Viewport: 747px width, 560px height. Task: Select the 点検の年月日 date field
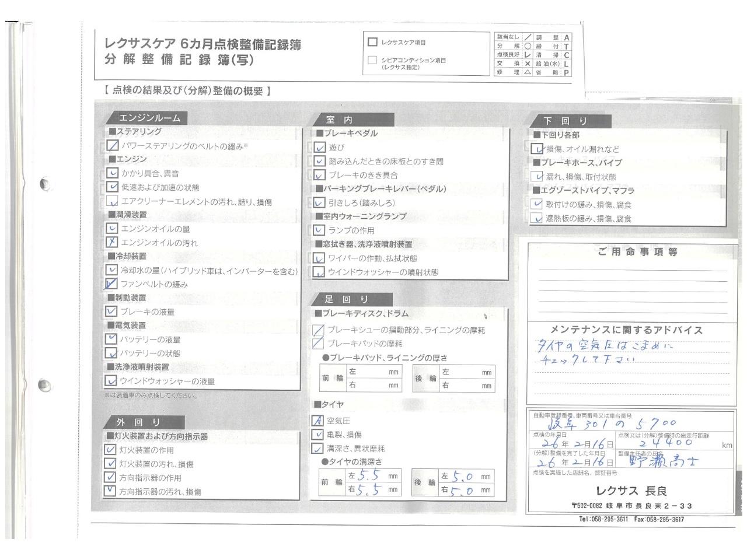573,440
